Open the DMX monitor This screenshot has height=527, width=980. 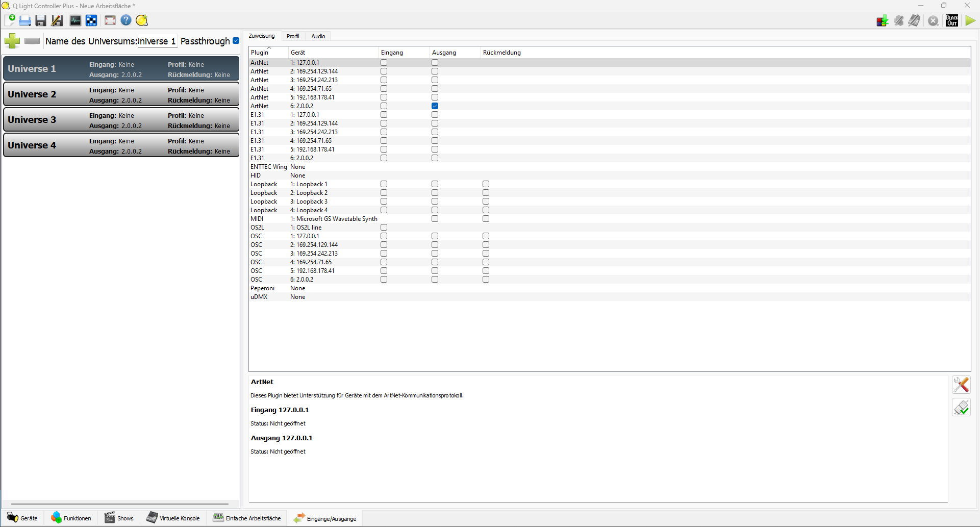(76, 20)
